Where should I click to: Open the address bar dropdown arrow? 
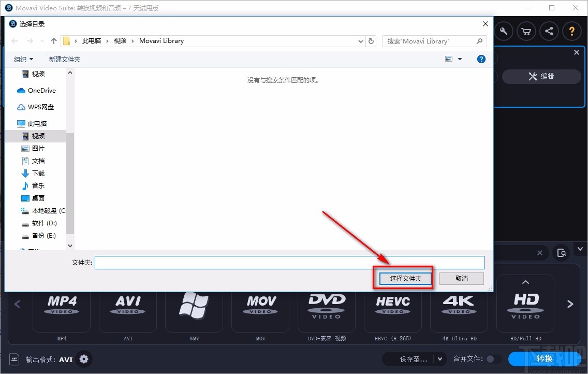360,41
